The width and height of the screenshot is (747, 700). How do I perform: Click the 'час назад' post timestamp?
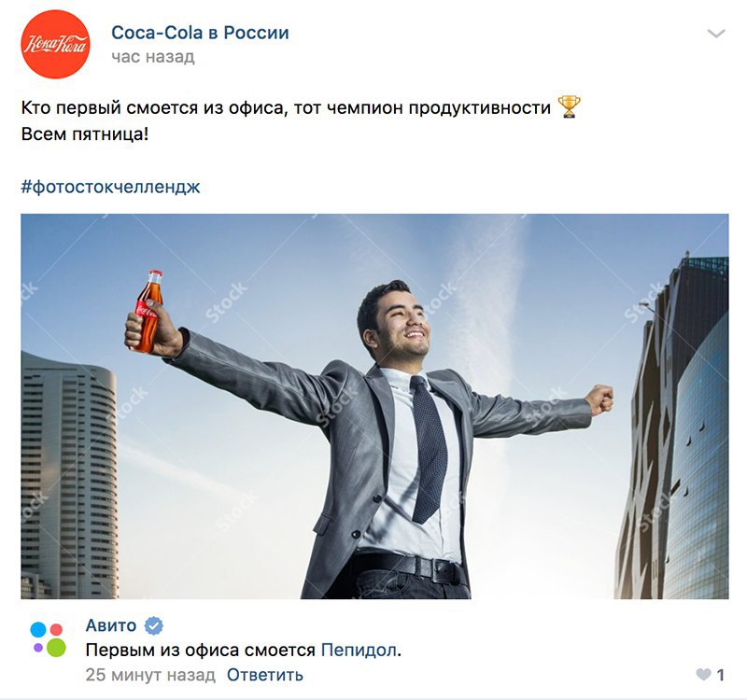pyautogui.click(x=153, y=57)
